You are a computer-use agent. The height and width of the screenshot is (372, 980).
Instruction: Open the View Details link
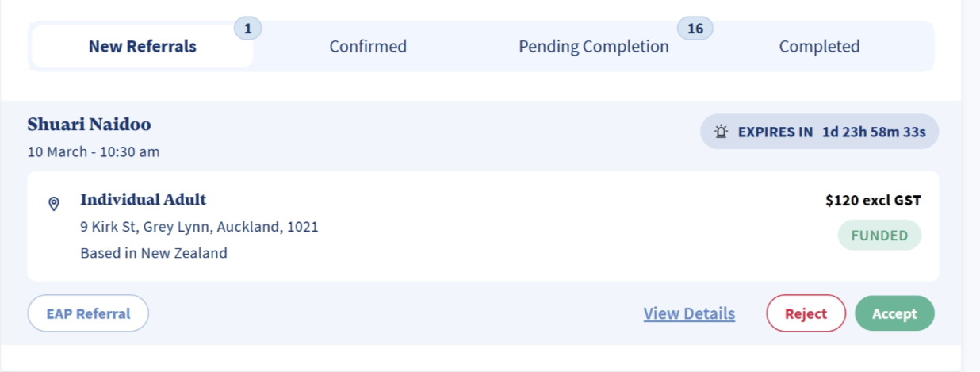689,313
